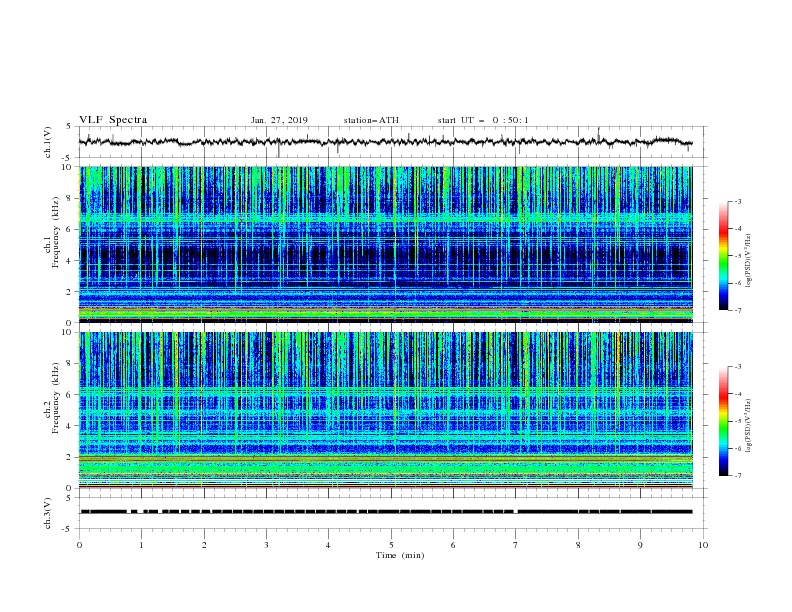The image size is (792, 612).
Task: Click the "9" tick on the Time axis
Action: (640, 545)
